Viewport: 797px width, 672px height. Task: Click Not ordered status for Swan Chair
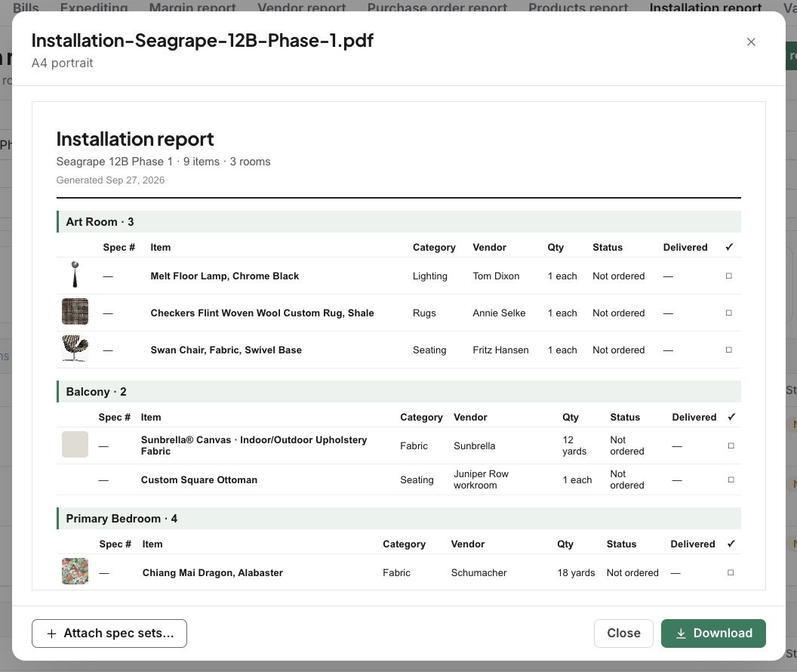click(619, 350)
